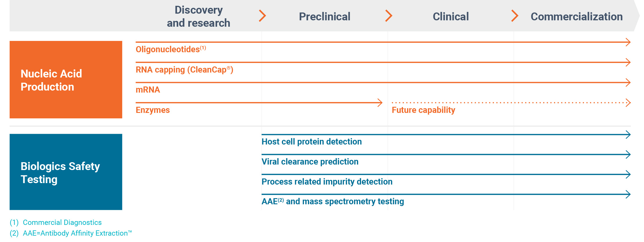Select the Preclinical stage heading

[x=324, y=17]
